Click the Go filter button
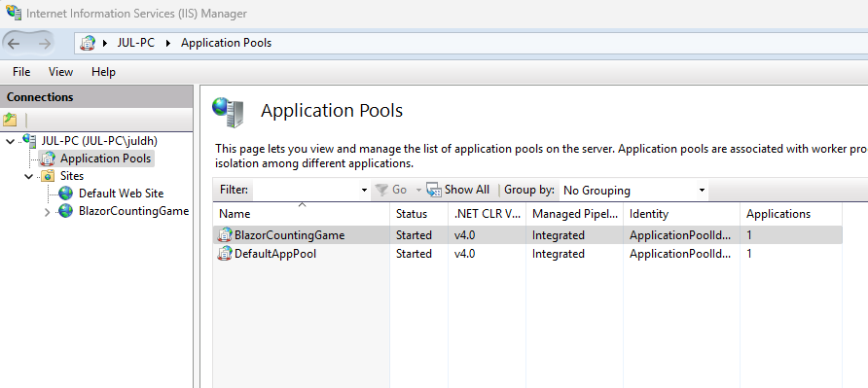868x388 pixels. 391,190
